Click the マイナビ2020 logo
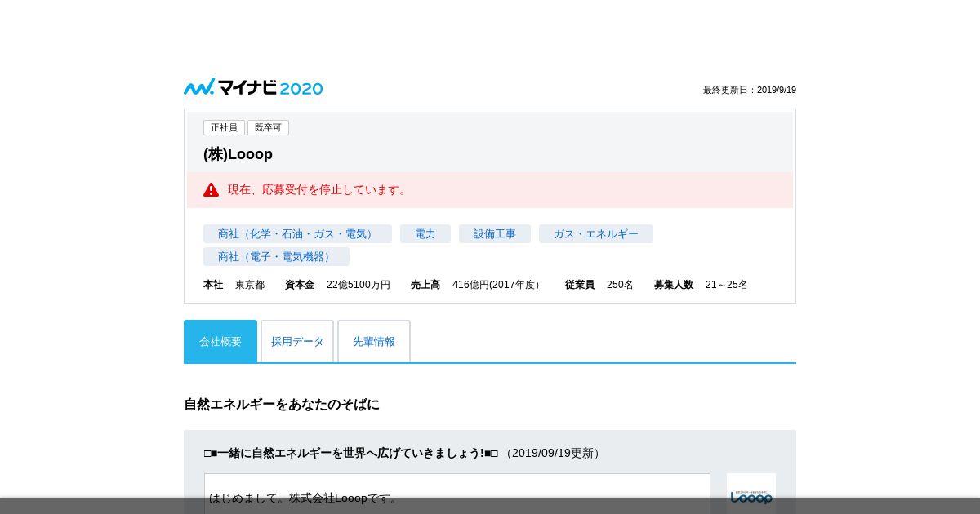This screenshot has width=980, height=514. point(253,87)
